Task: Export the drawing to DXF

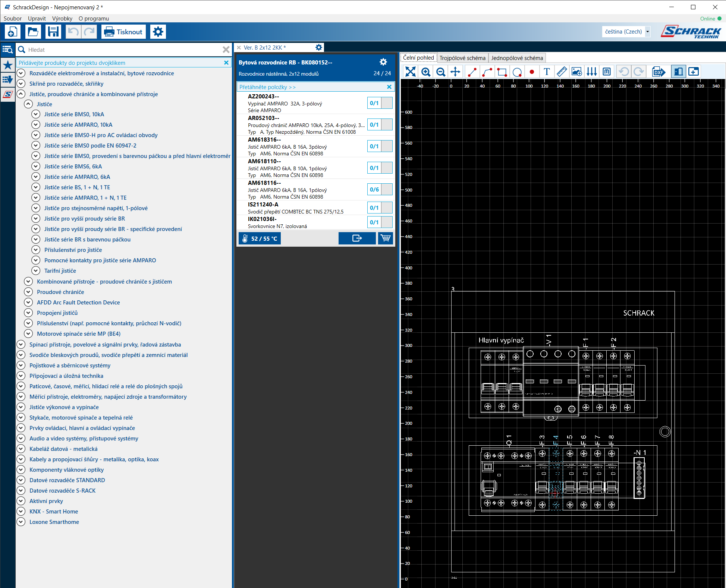Action: tap(659, 72)
